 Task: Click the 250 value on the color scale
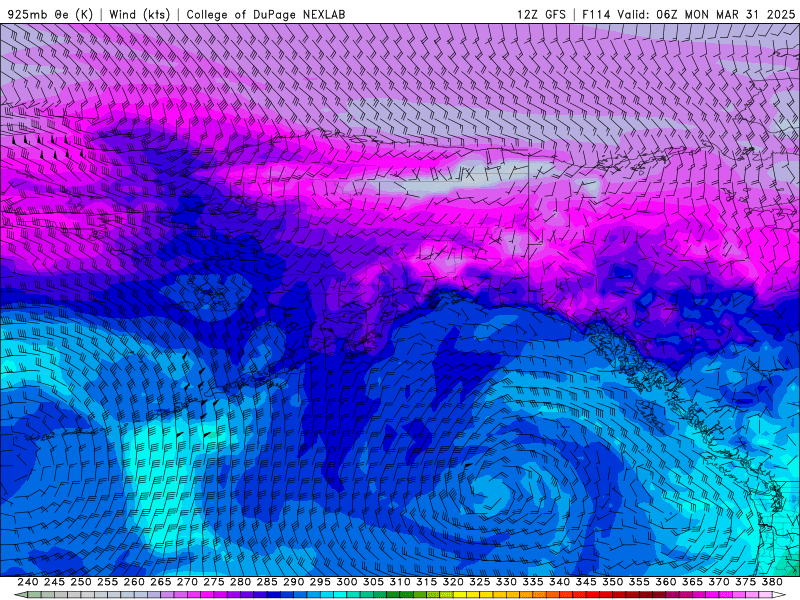pos(81,582)
